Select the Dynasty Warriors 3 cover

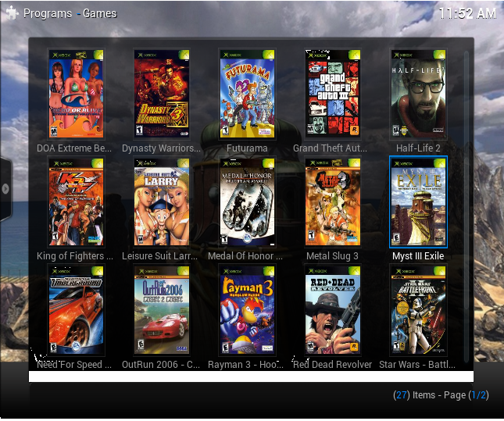pyautogui.click(x=162, y=94)
